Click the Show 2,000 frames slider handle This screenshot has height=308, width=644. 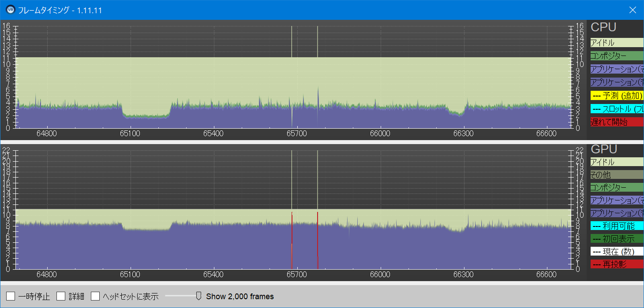198,296
